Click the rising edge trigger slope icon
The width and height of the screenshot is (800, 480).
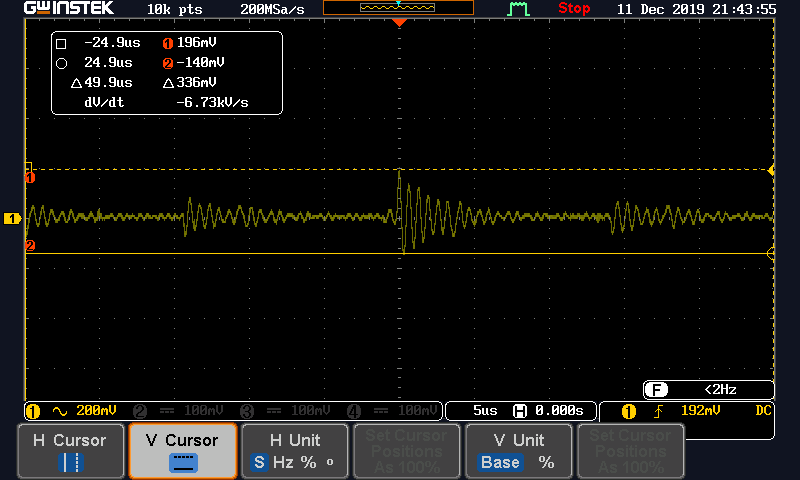coord(659,411)
